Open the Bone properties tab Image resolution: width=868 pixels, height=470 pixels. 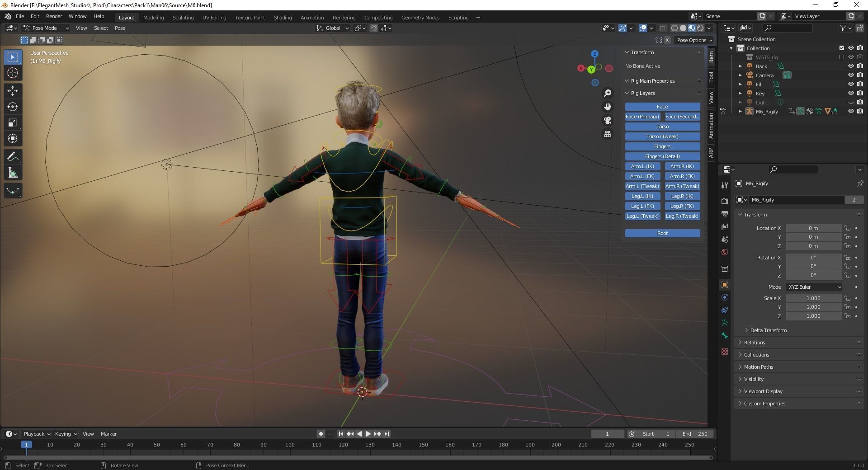(x=725, y=335)
